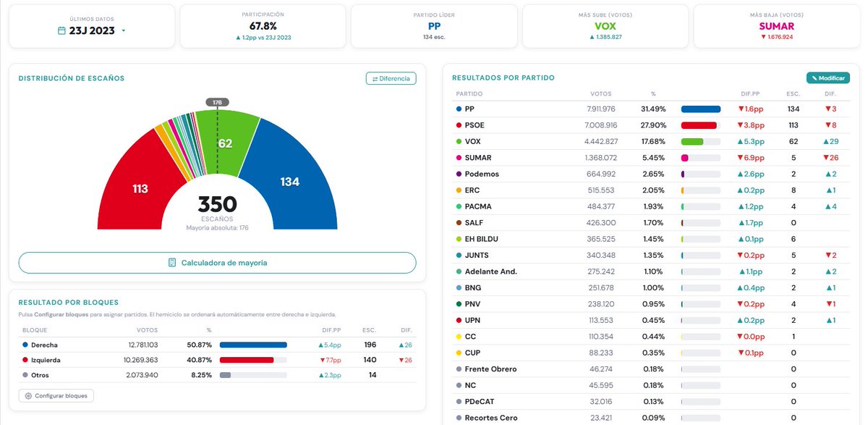Click the blue dot next to Derecha
The height and width of the screenshot is (425, 868).
click(25, 345)
